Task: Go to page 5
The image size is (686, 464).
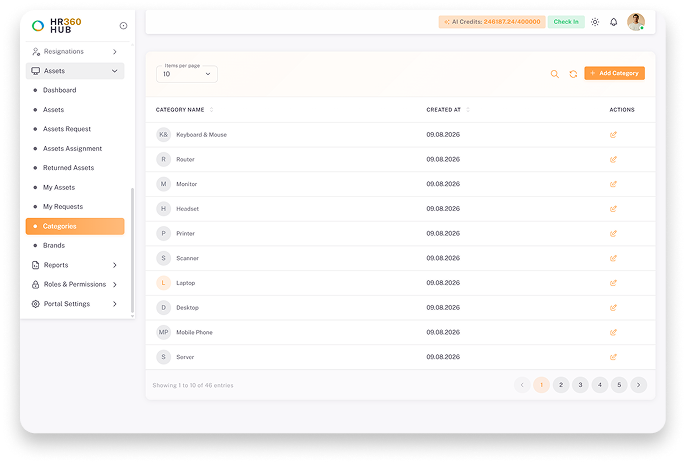Action: pos(619,385)
